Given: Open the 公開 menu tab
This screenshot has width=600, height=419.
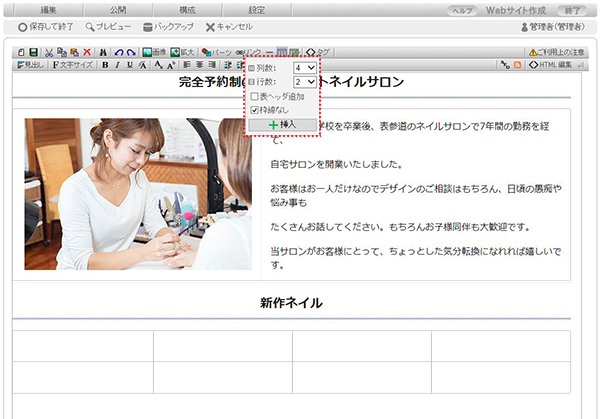Looking at the screenshot, I should [118, 10].
